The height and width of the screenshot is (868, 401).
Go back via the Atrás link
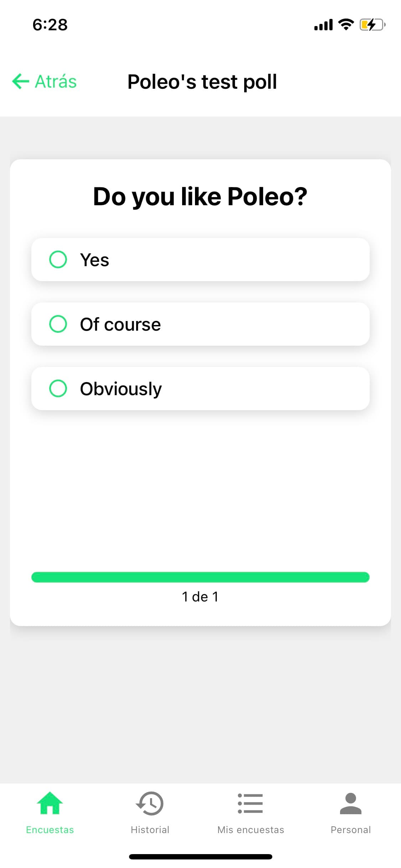pyautogui.click(x=56, y=81)
